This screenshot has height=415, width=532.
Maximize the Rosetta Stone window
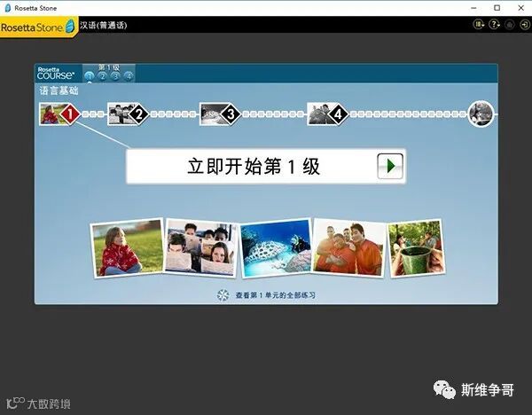[x=497, y=8]
